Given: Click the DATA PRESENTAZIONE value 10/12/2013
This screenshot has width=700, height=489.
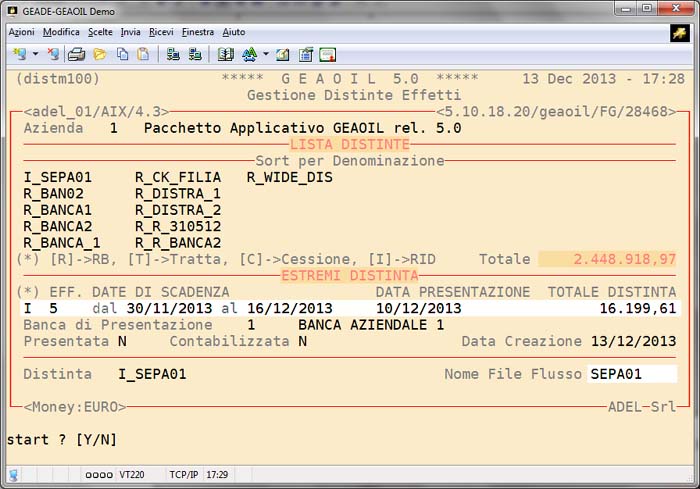Looking at the screenshot, I should tap(419, 308).
